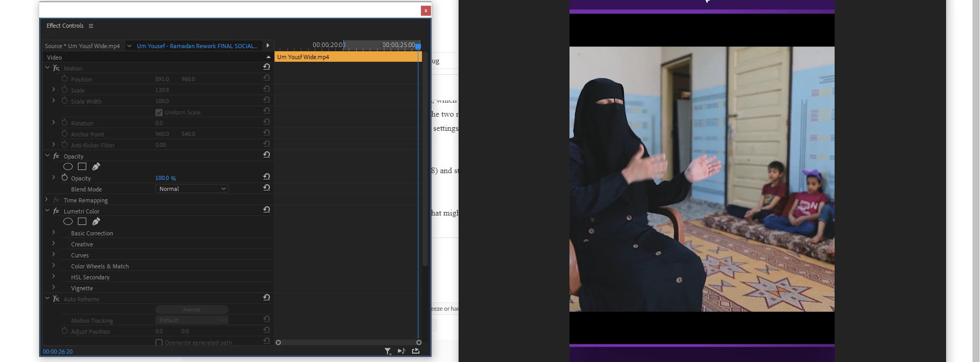Screen dimensions: 980x362
Task: Click the show/hide timeline view arrow
Action: [x=268, y=46]
